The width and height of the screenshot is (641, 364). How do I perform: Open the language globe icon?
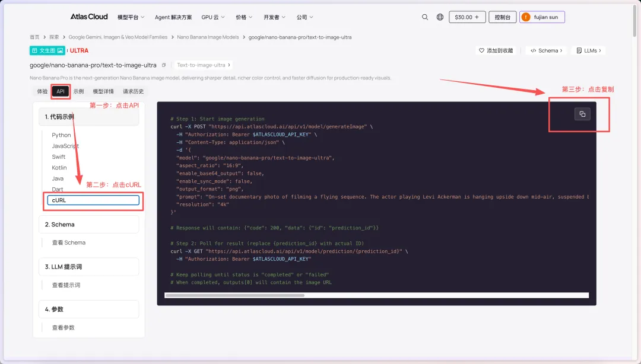point(440,17)
